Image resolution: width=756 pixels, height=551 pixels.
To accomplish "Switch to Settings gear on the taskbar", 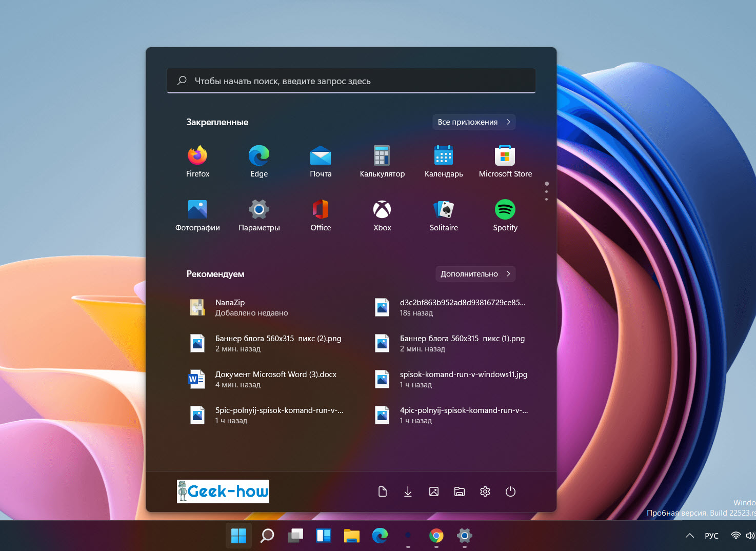I will click(465, 536).
